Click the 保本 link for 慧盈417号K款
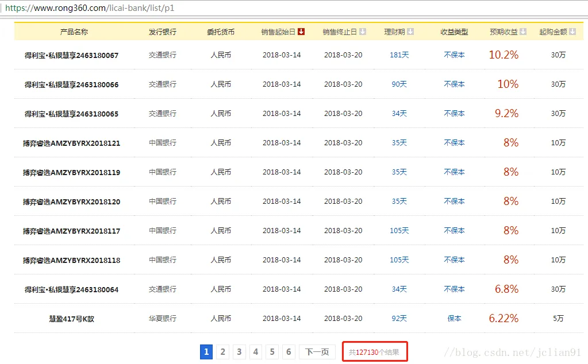Viewport: 588px width, 364px height. click(x=454, y=318)
